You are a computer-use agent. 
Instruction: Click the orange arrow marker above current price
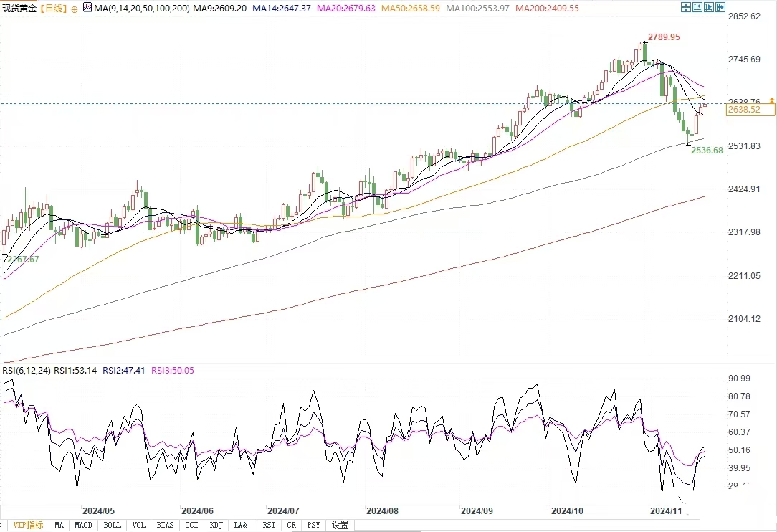tap(771, 100)
